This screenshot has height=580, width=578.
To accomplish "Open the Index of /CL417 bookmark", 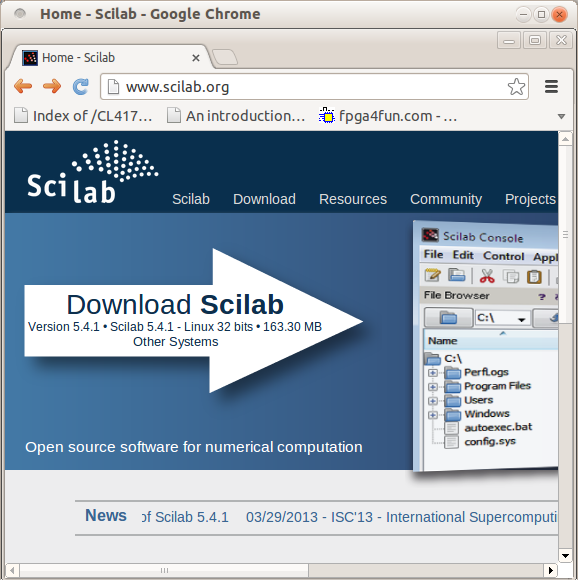I will [83, 116].
